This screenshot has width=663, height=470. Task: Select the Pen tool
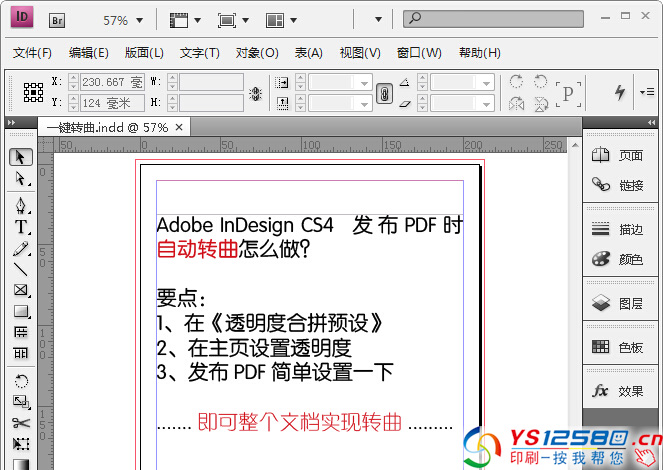(21, 205)
